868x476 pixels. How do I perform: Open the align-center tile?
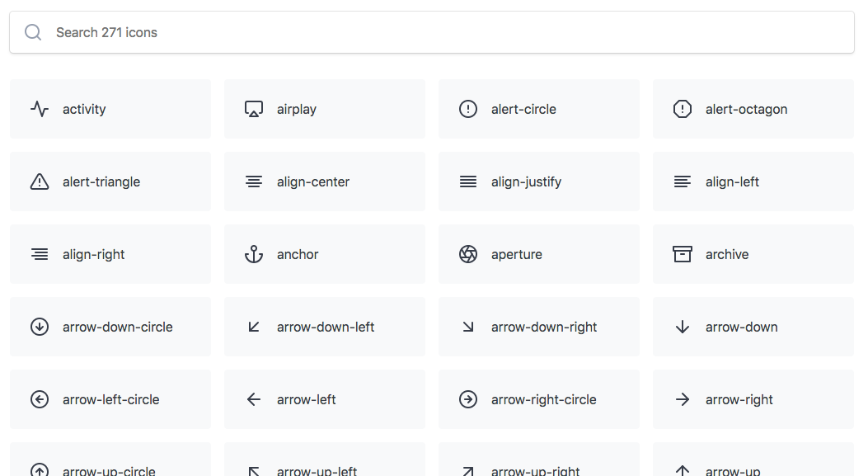325,181
